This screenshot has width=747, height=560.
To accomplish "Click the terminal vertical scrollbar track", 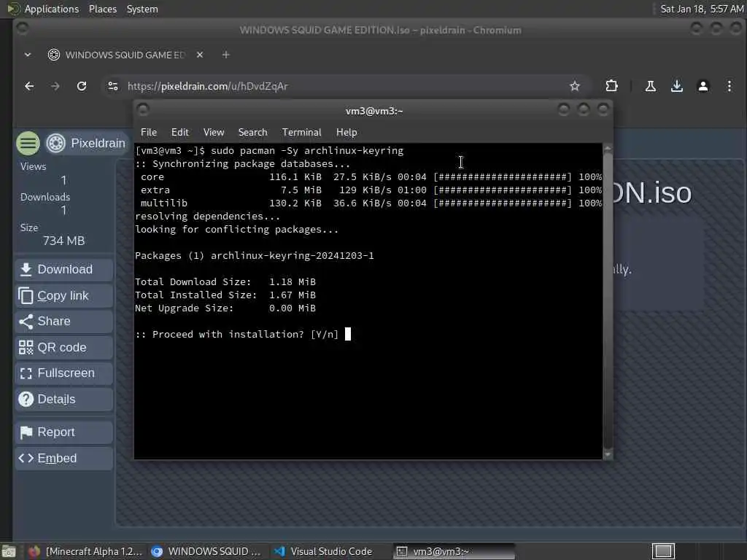I will point(608,302).
